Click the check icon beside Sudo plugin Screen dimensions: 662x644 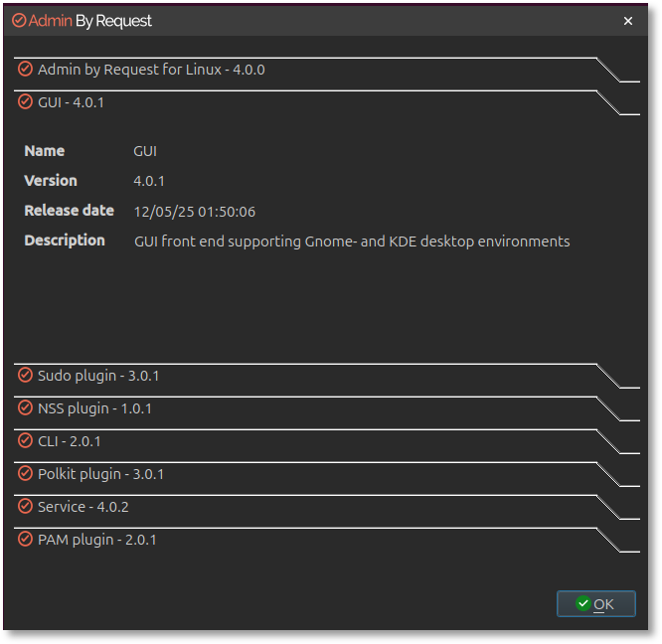(x=25, y=375)
